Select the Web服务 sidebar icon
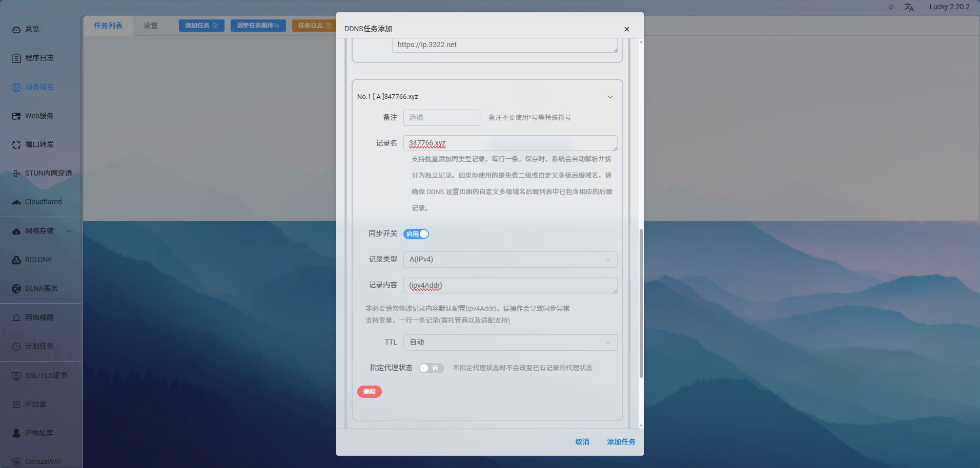 click(x=16, y=116)
